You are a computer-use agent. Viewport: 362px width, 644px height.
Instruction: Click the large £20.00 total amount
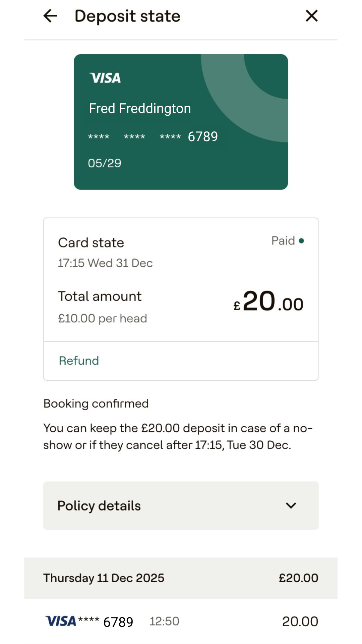pyautogui.click(x=268, y=301)
